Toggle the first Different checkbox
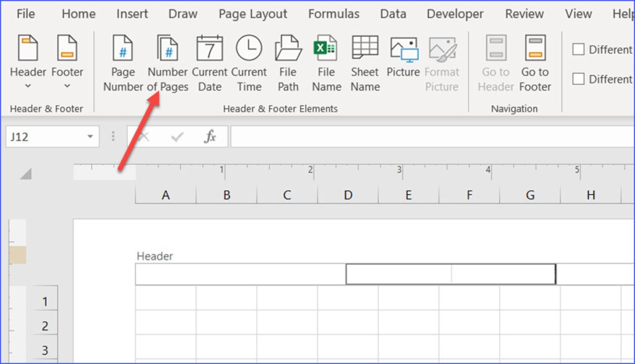Screen dimensions: 635x364 pyautogui.click(x=579, y=50)
